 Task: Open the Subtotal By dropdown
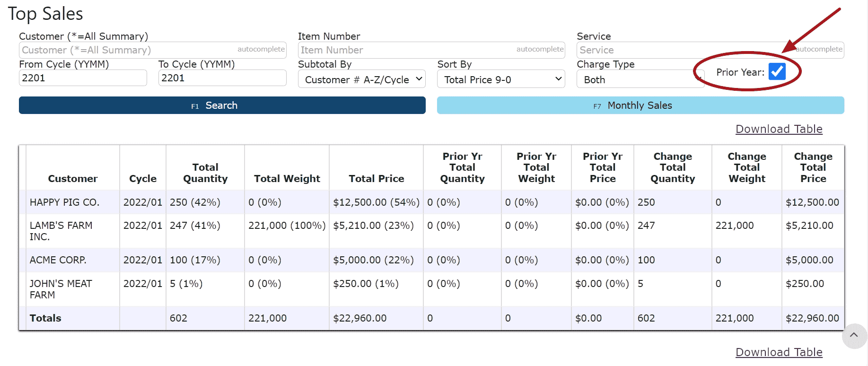point(361,79)
